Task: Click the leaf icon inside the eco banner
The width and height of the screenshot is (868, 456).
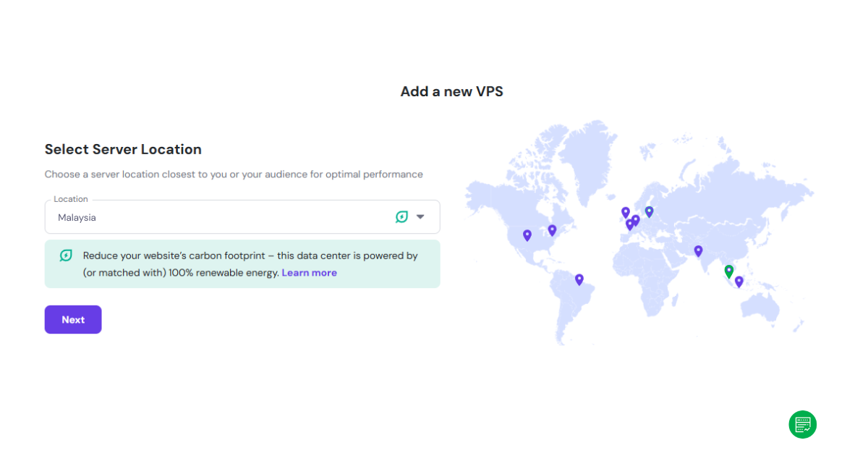Action: coord(65,255)
